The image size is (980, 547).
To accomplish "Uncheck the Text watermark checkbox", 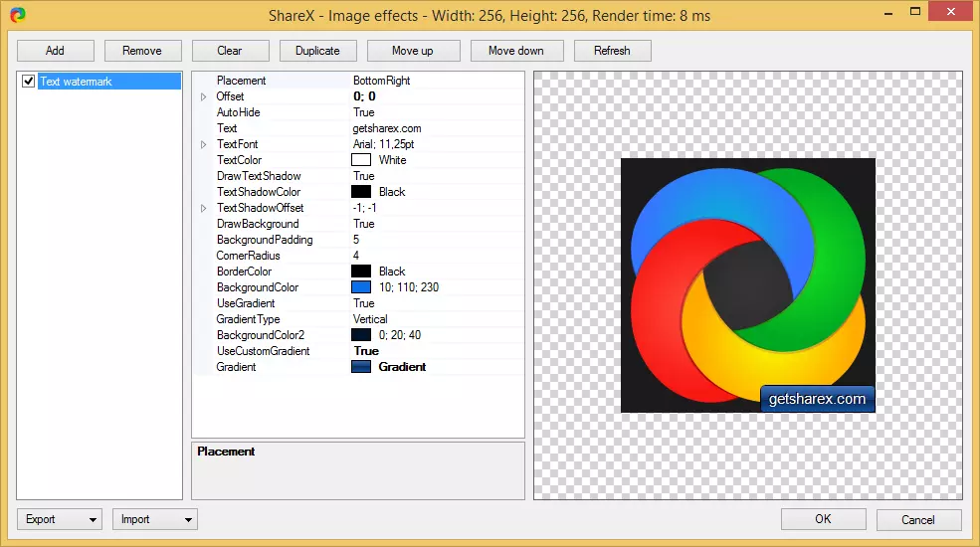I will [29, 82].
